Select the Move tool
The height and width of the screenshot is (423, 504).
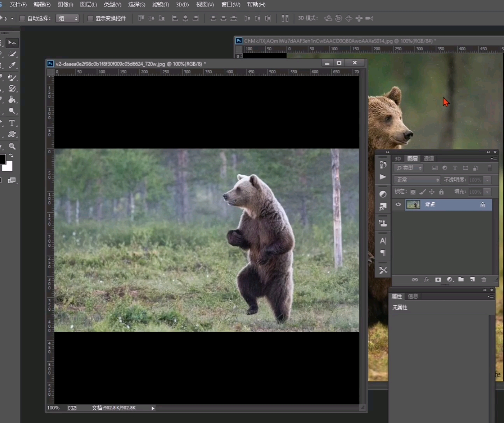point(12,43)
